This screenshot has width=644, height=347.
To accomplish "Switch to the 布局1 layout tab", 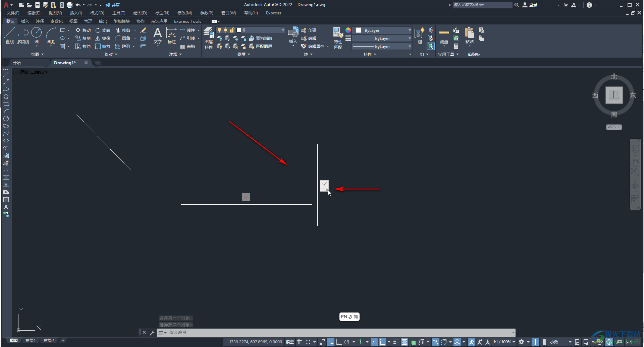I will tap(31, 341).
